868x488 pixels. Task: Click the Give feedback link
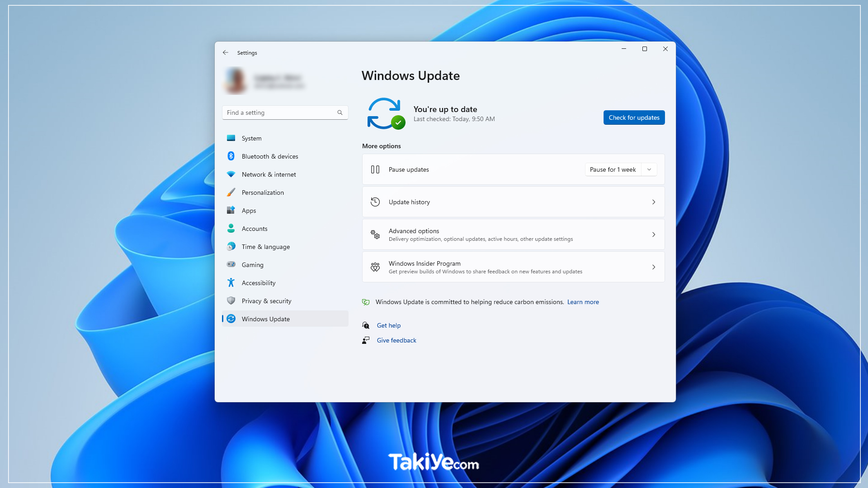click(396, 340)
